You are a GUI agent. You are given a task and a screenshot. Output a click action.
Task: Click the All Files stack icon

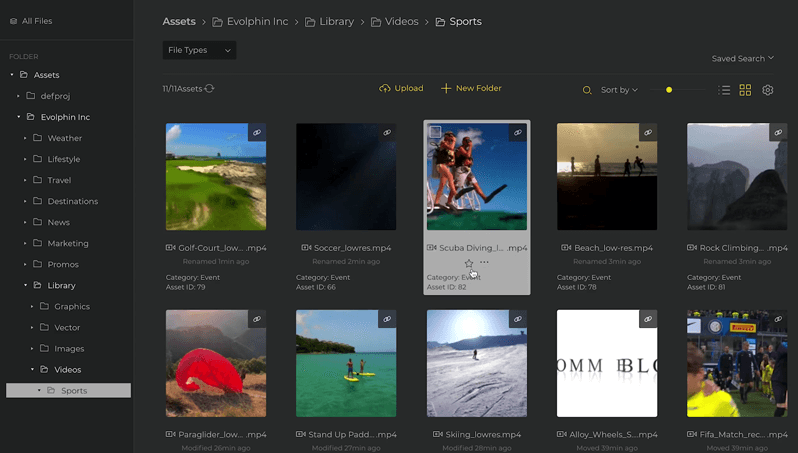(13, 21)
